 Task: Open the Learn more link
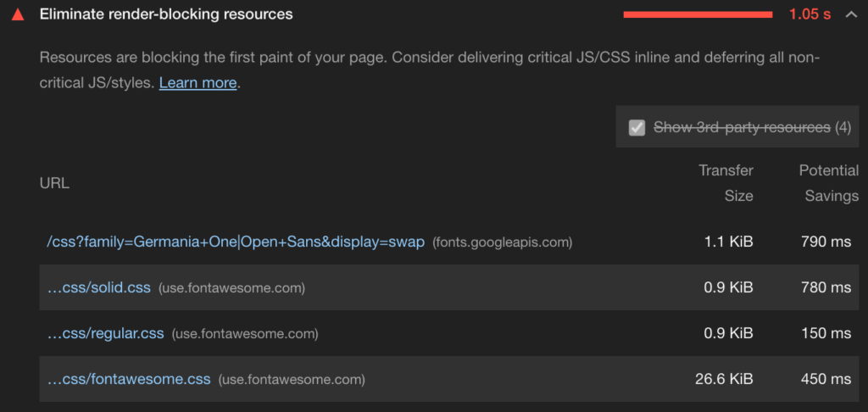(x=198, y=83)
